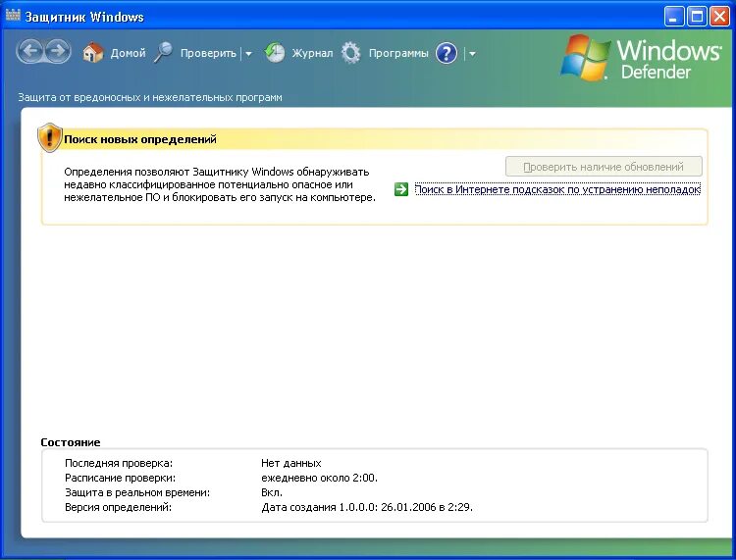This screenshot has height=560, width=736.
Task: Click the green arrow icon beside troubleshooting link
Action: [401, 189]
